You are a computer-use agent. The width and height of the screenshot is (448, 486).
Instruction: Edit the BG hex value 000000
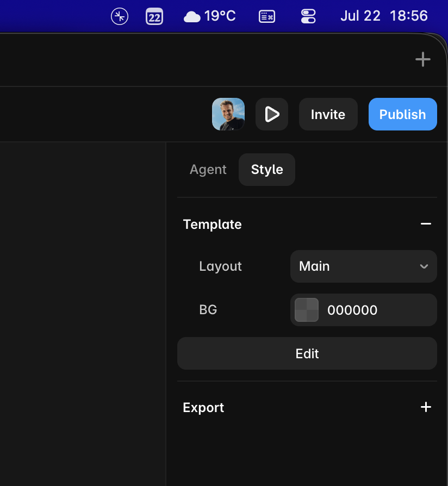(352, 310)
